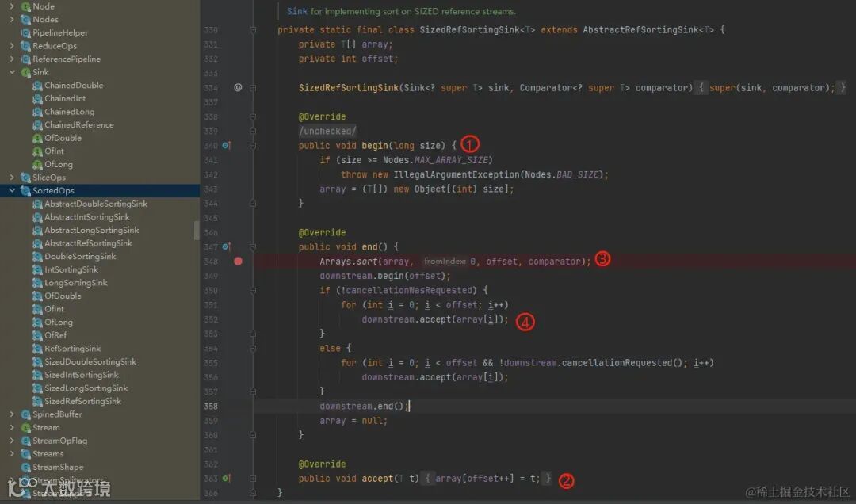Expand the ReduceOps tree item
This screenshot has width=856, height=504.
pyautogui.click(x=12, y=46)
